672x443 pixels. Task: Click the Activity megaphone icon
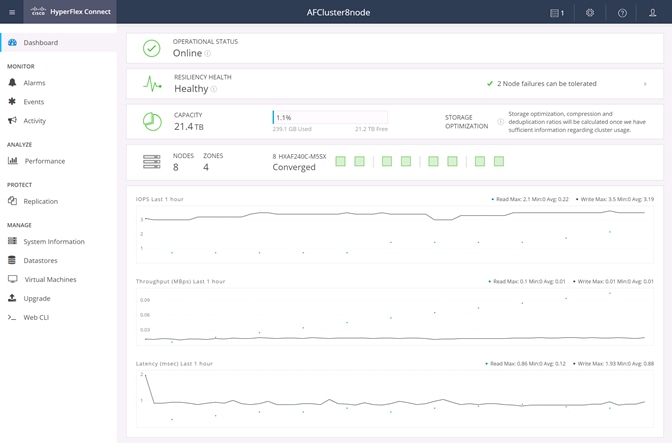pos(12,120)
